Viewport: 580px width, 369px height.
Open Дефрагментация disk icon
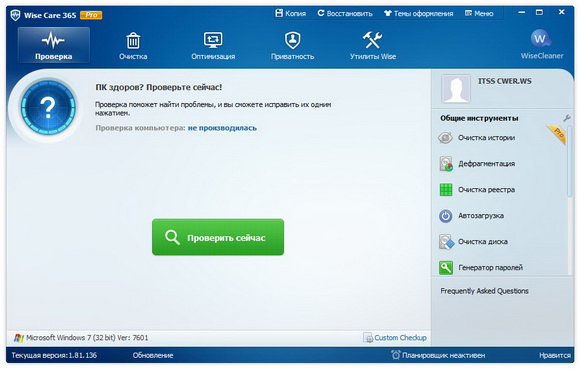tap(446, 164)
